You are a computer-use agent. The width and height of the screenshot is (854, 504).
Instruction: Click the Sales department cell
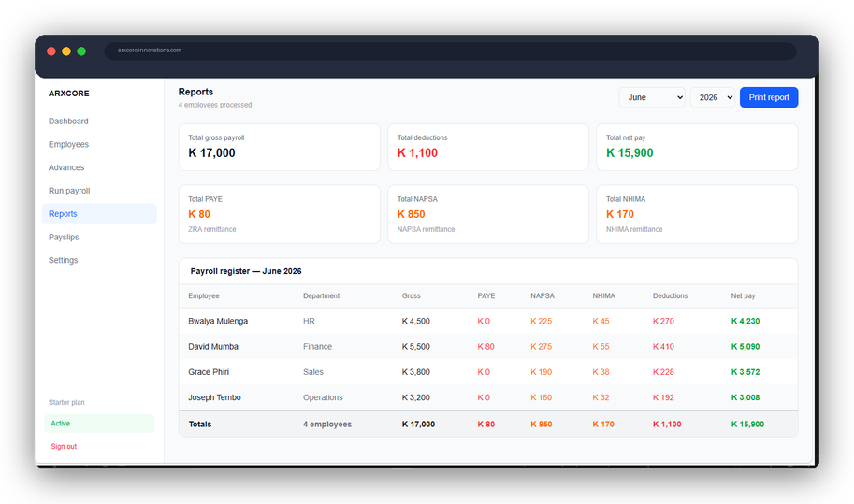point(313,372)
